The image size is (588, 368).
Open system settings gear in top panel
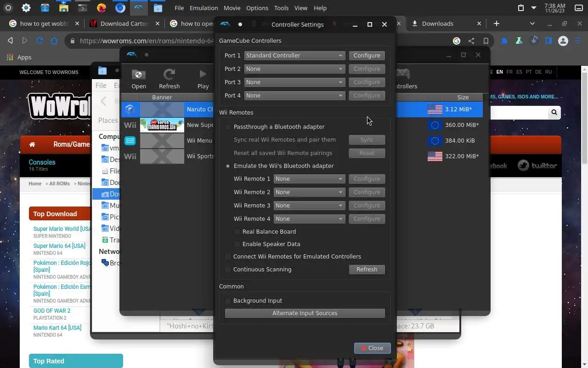point(26,8)
